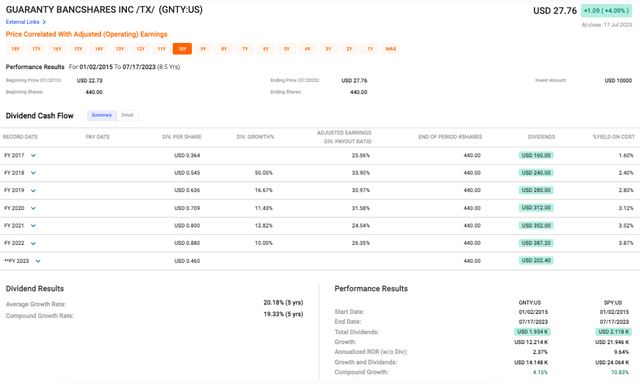This screenshot has height=384, width=640.
Task: Click the USD 22.73 beginning price
Action: (89, 81)
